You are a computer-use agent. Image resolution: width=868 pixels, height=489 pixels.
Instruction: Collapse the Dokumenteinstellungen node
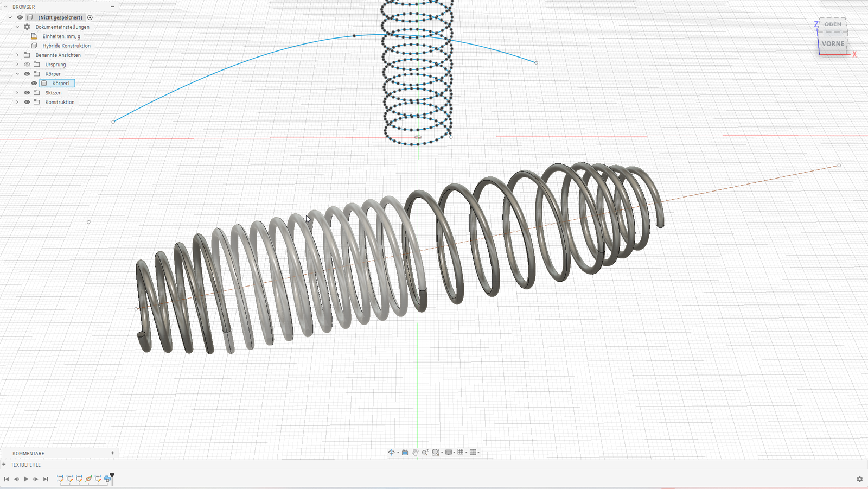[17, 27]
